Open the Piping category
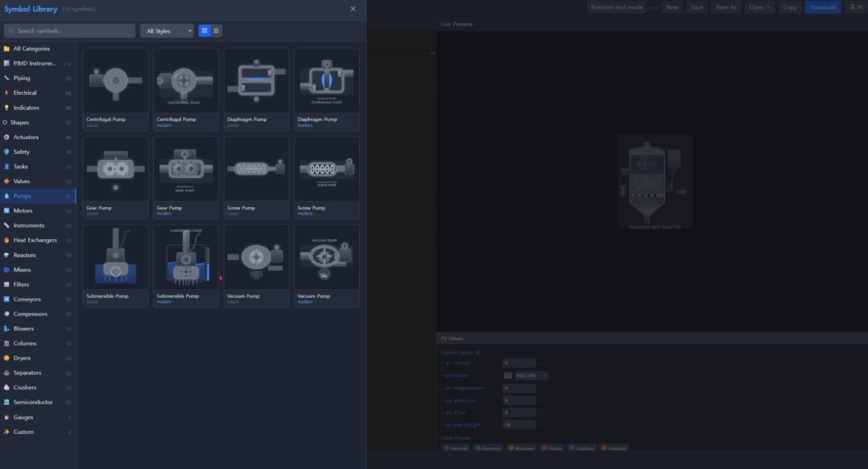Image resolution: width=868 pixels, height=469 pixels. pos(38,78)
